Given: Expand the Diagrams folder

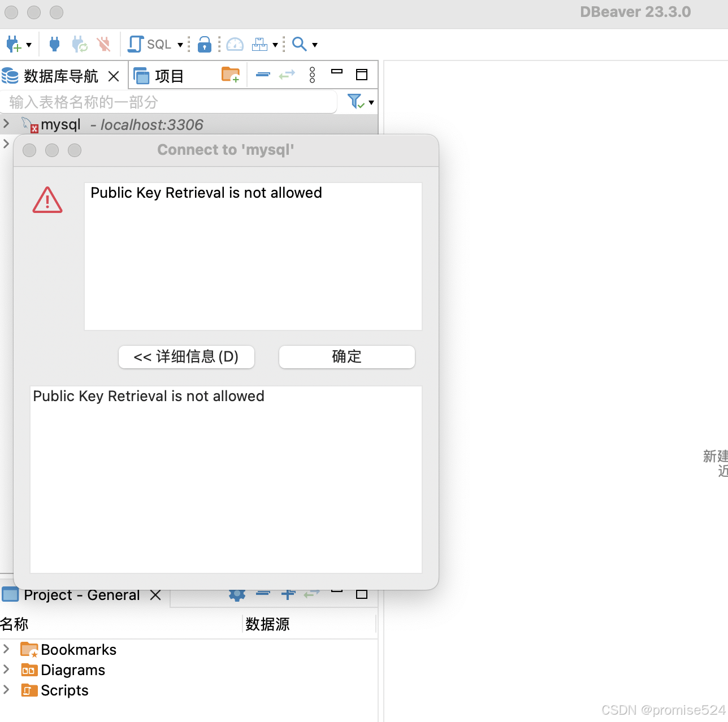Looking at the screenshot, I should point(6,669).
